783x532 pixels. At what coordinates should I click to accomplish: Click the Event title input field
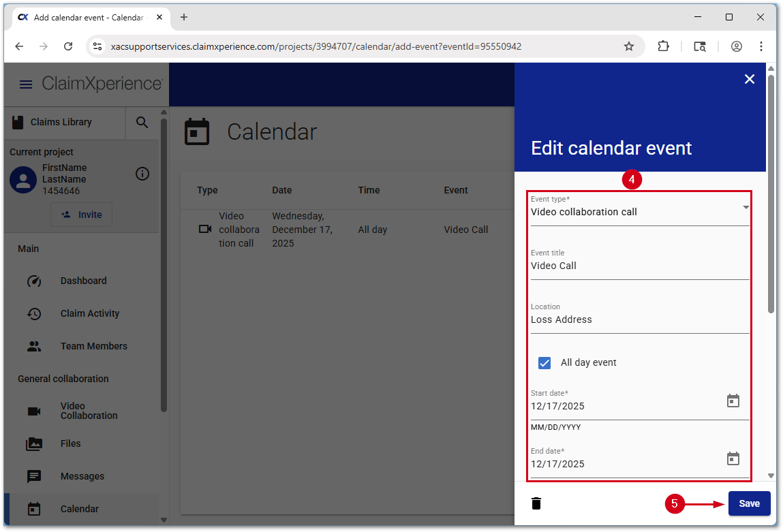pos(639,266)
